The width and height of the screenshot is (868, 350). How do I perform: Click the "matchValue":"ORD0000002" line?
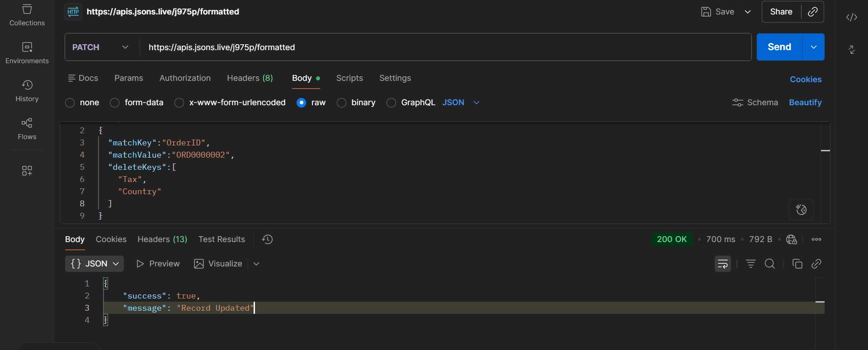[x=171, y=155]
